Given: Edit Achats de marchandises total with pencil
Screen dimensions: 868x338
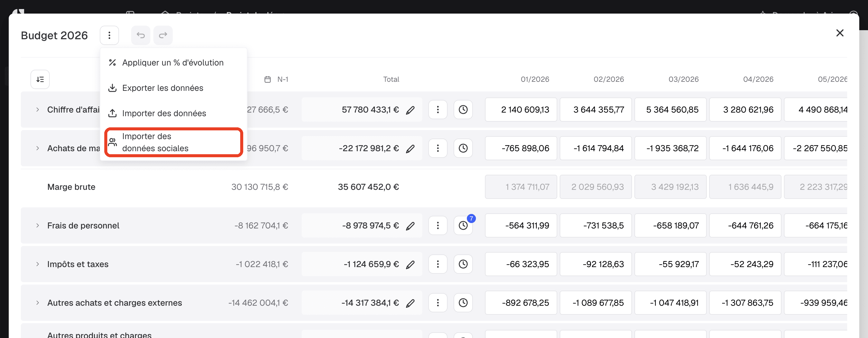Looking at the screenshot, I should [410, 148].
